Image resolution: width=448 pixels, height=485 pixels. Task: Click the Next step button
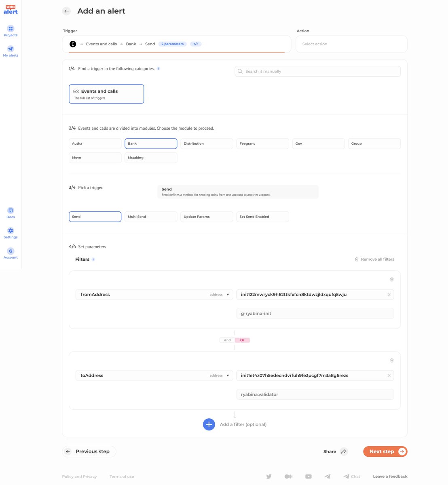[385, 451]
